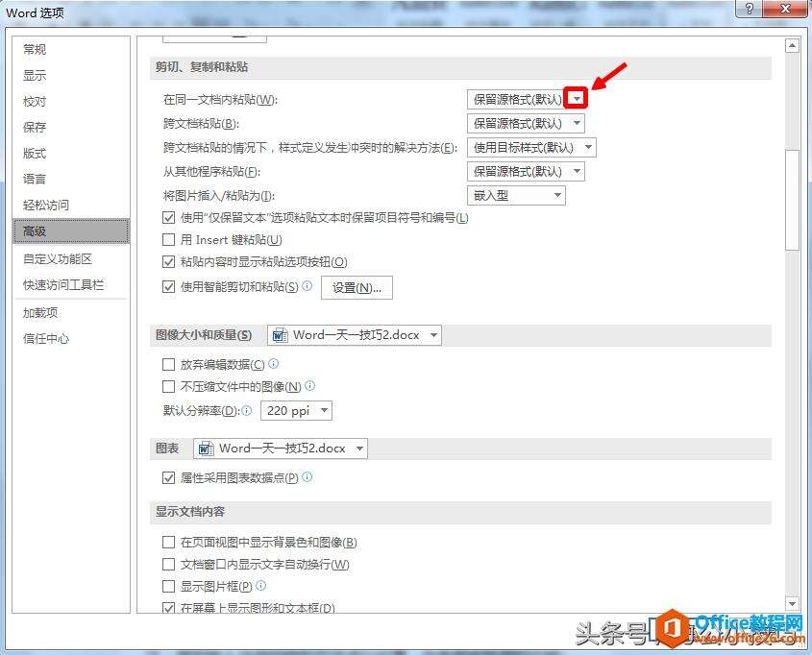Screen dimensions: 812x655
Task: Click the 从其他程序粘贴(F) label
Action: (x=211, y=172)
